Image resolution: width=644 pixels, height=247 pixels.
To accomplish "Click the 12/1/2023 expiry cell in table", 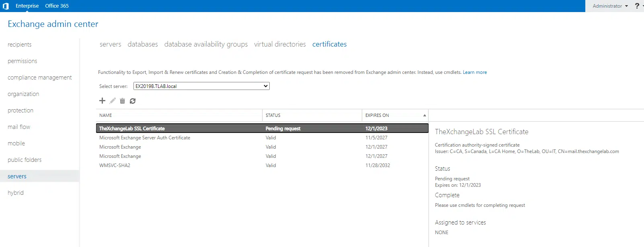I will 376,129.
